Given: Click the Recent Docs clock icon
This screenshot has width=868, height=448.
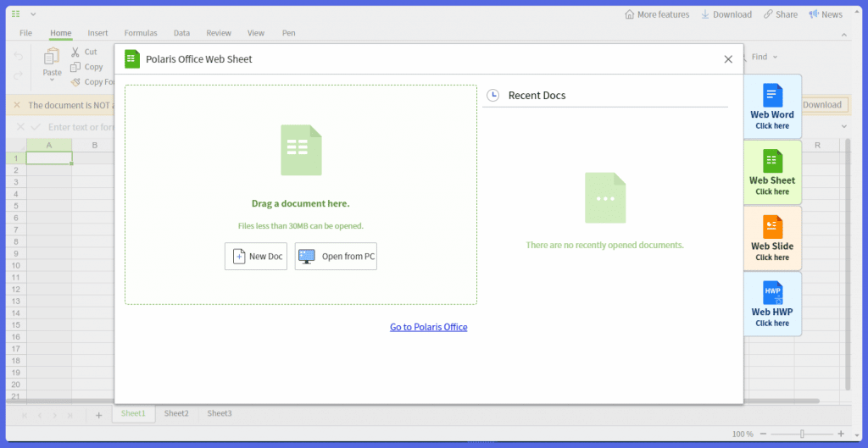Looking at the screenshot, I should [x=492, y=96].
